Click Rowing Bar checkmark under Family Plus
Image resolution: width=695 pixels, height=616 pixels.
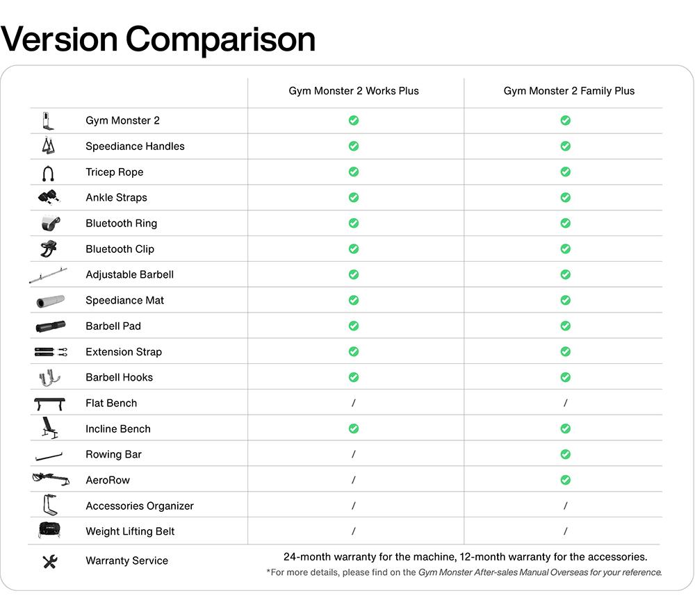pos(565,454)
